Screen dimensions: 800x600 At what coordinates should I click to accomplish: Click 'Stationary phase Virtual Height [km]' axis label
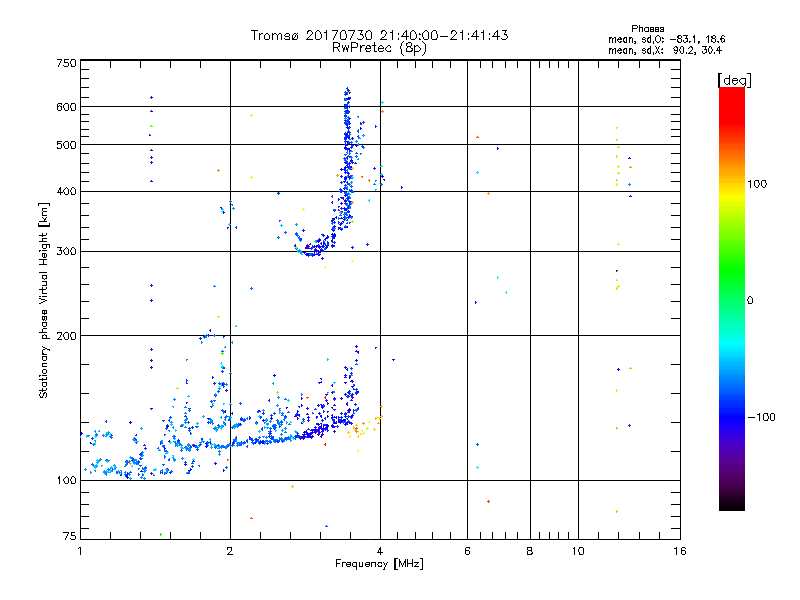[x=44, y=301]
